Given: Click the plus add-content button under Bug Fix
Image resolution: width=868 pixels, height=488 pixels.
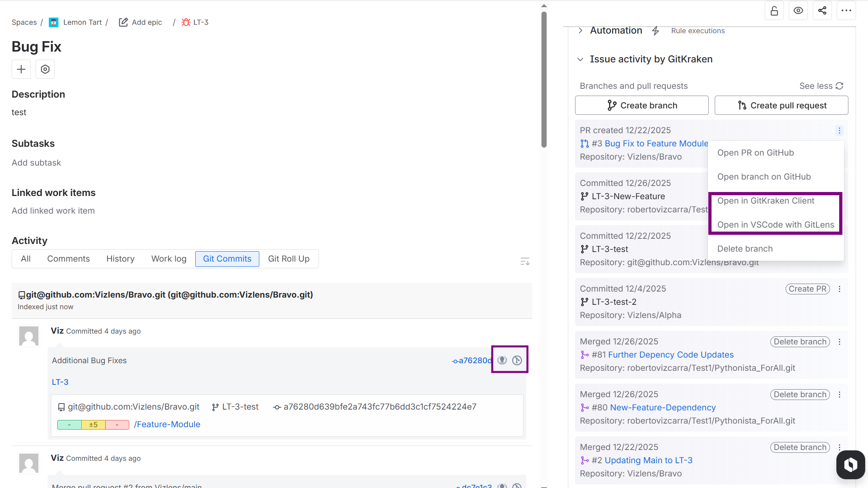Looking at the screenshot, I should click(x=21, y=69).
